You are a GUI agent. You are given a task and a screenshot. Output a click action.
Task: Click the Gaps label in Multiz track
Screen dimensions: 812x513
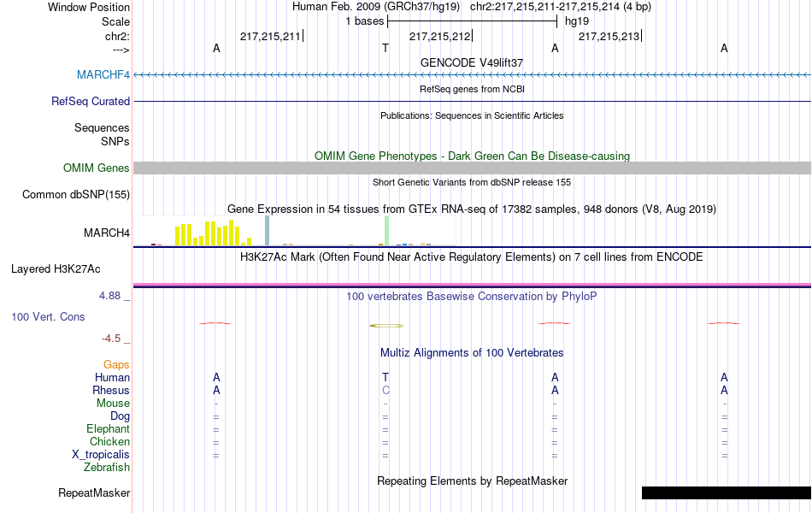pyautogui.click(x=116, y=365)
